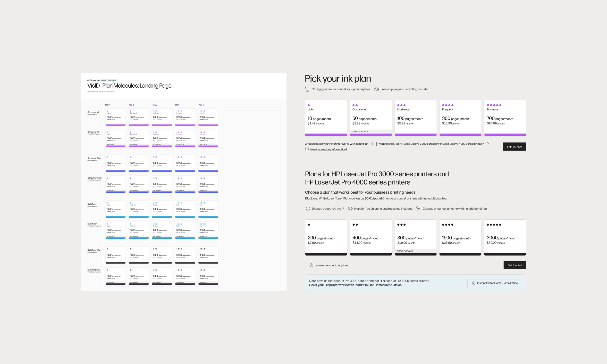Click the info icon before 'Need more plans information?'
Viewport: 607px width, 364px height.
coord(307,149)
